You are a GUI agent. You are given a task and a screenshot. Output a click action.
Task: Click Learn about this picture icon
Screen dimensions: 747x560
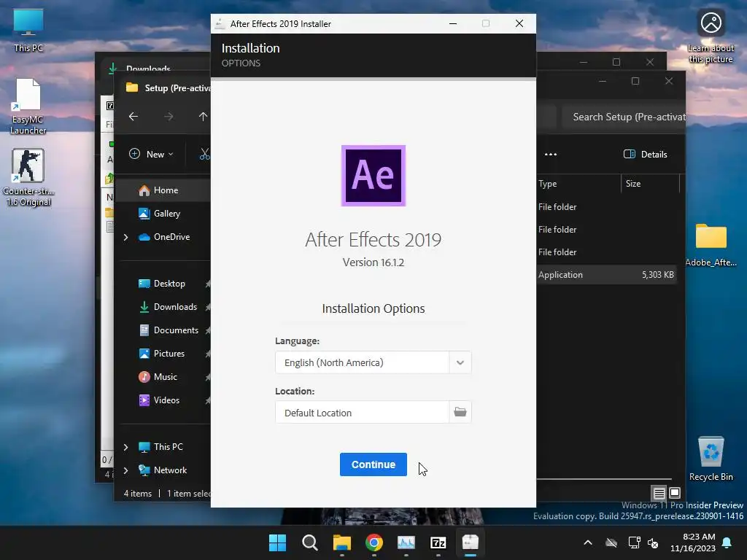point(711,36)
